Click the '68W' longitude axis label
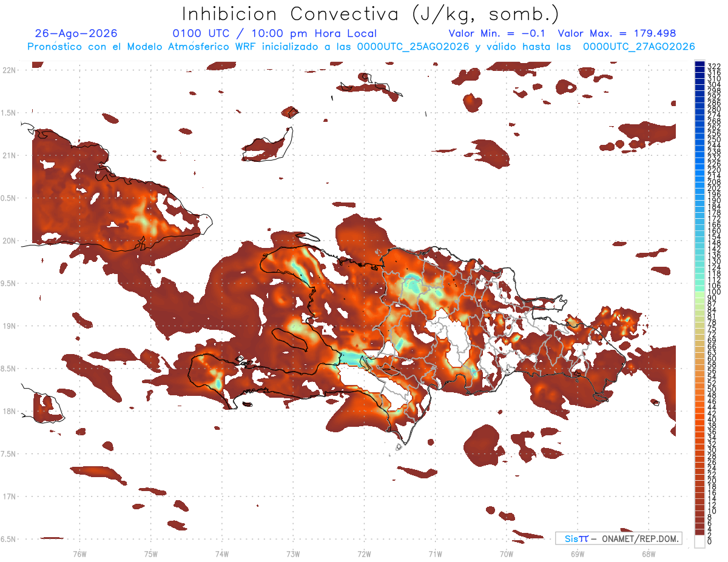 (x=648, y=554)
